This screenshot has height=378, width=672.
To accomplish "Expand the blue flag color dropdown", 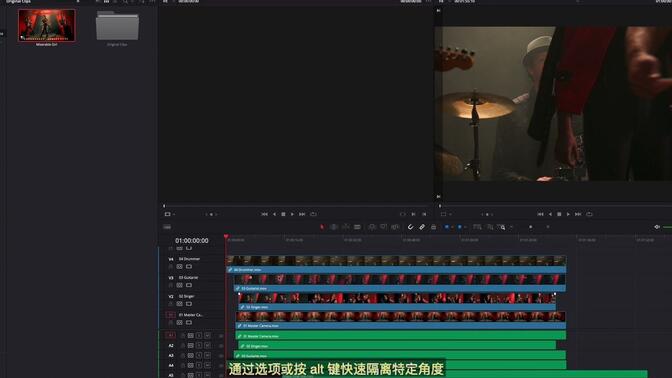I will (452, 227).
